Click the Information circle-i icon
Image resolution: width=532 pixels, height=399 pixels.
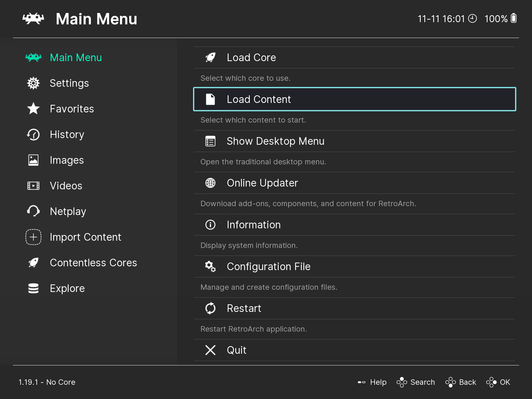pyautogui.click(x=210, y=225)
